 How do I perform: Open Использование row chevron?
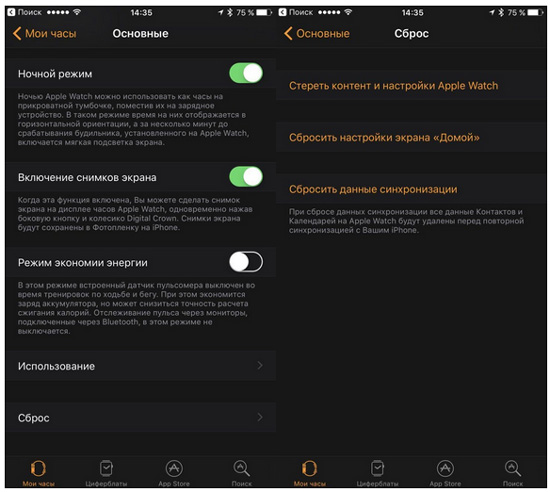pos(260,366)
